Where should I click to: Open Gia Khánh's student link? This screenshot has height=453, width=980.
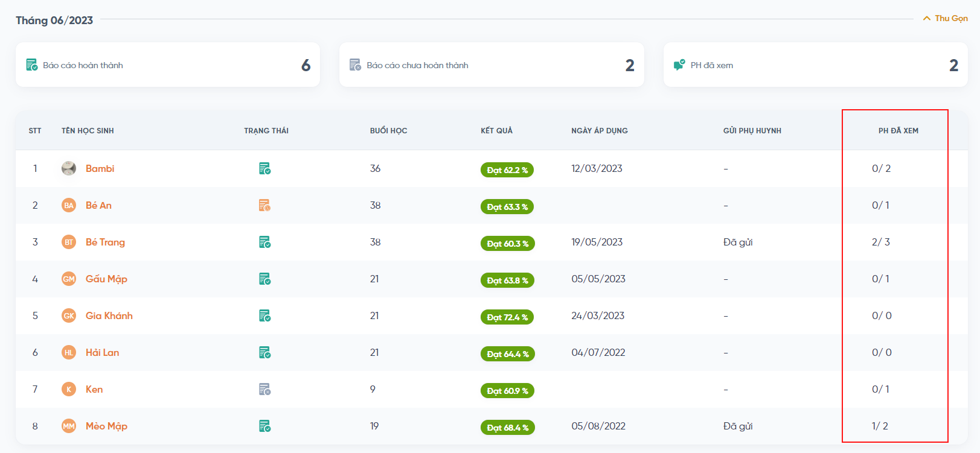click(x=109, y=316)
